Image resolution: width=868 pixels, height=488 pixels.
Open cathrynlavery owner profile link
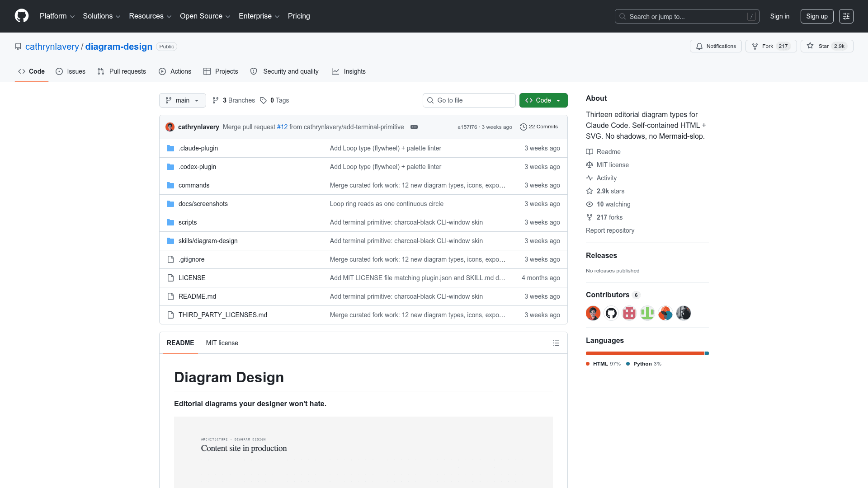pos(52,47)
